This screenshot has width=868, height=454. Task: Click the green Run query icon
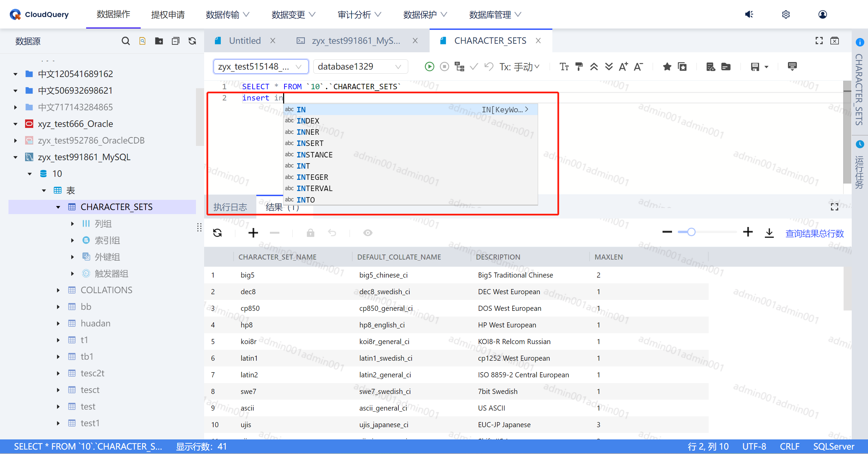[x=429, y=67]
